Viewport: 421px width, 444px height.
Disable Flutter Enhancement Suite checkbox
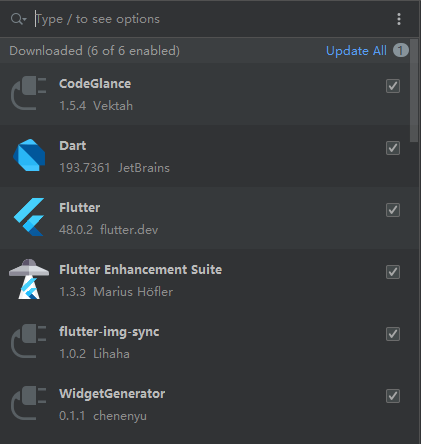(393, 272)
